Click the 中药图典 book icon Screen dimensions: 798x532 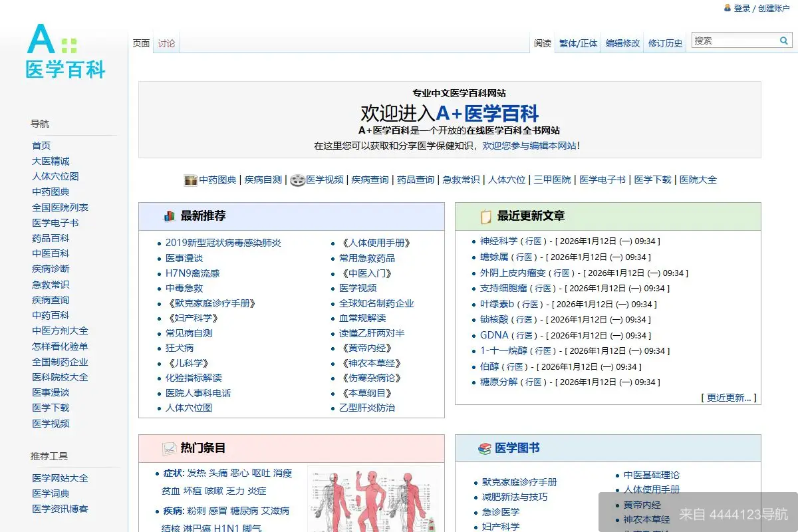tap(190, 180)
